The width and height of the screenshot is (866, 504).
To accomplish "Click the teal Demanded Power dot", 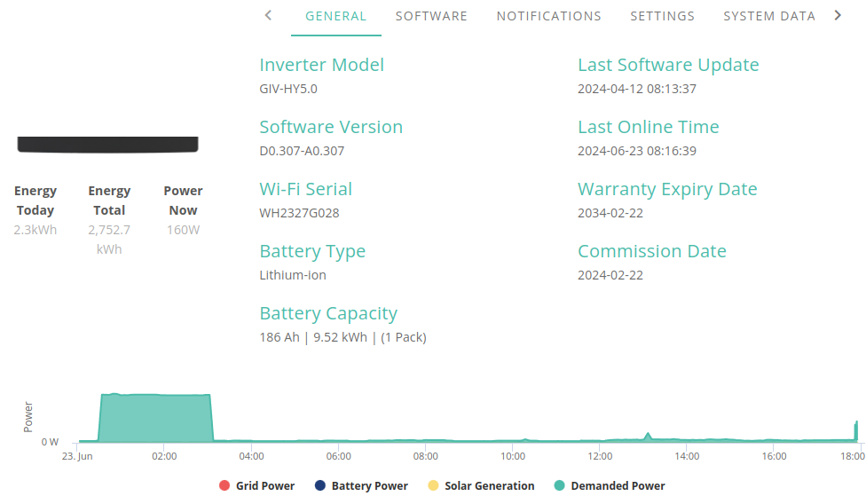I will click(559, 485).
